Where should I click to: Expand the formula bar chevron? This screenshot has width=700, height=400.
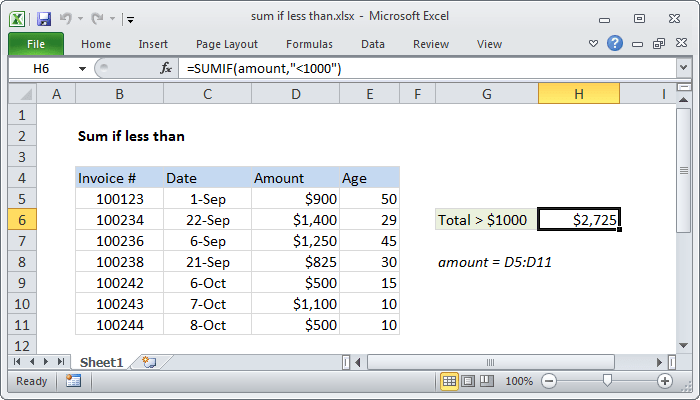(683, 68)
